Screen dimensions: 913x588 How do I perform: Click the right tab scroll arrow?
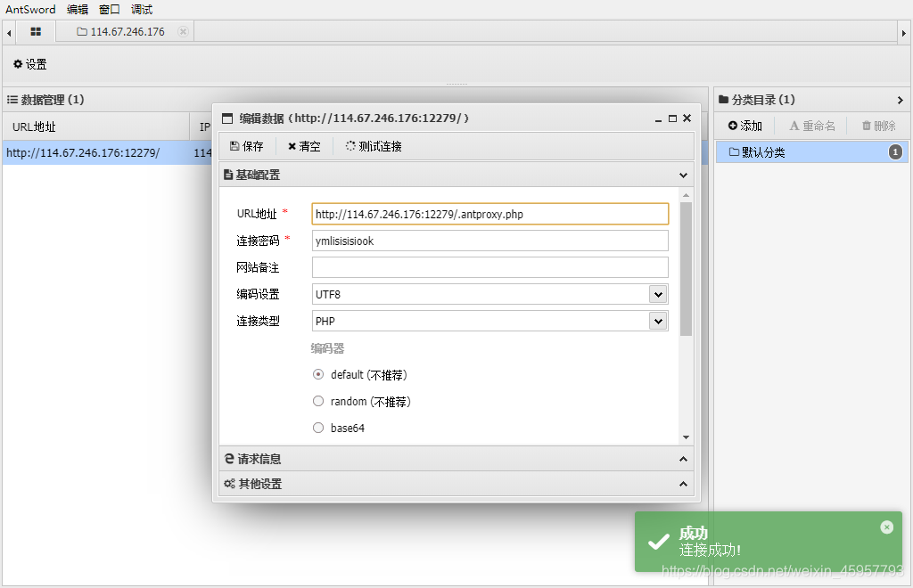904,33
